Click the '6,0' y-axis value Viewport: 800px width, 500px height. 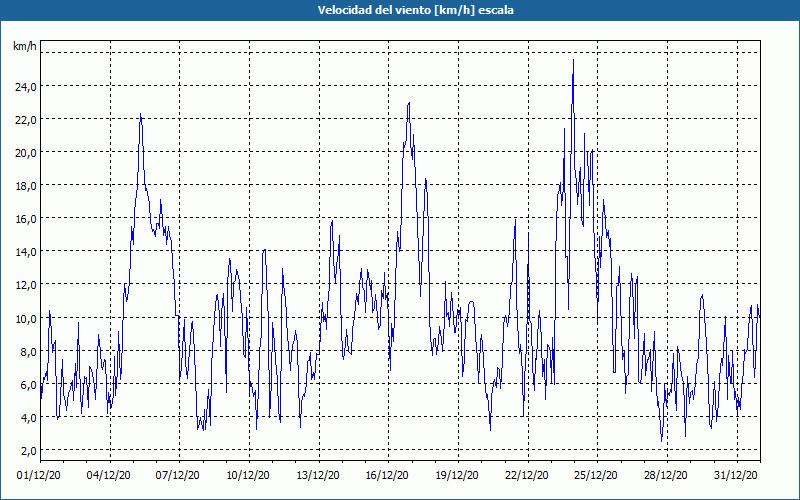tap(28, 385)
